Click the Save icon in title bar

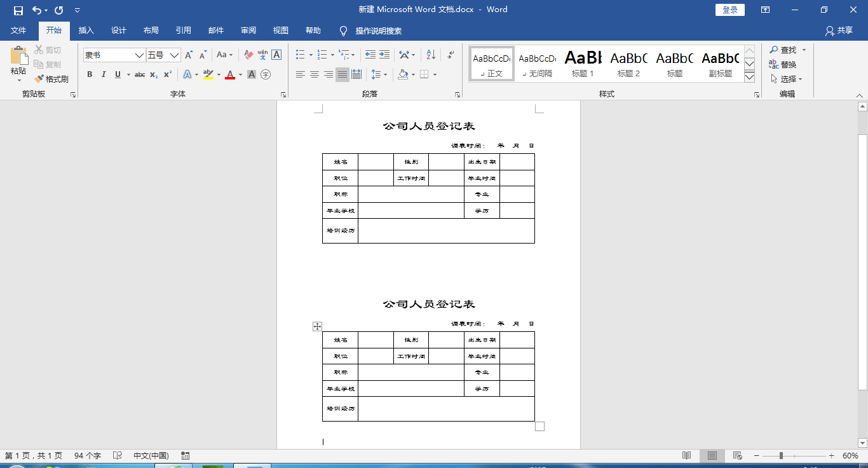[18, 10]
